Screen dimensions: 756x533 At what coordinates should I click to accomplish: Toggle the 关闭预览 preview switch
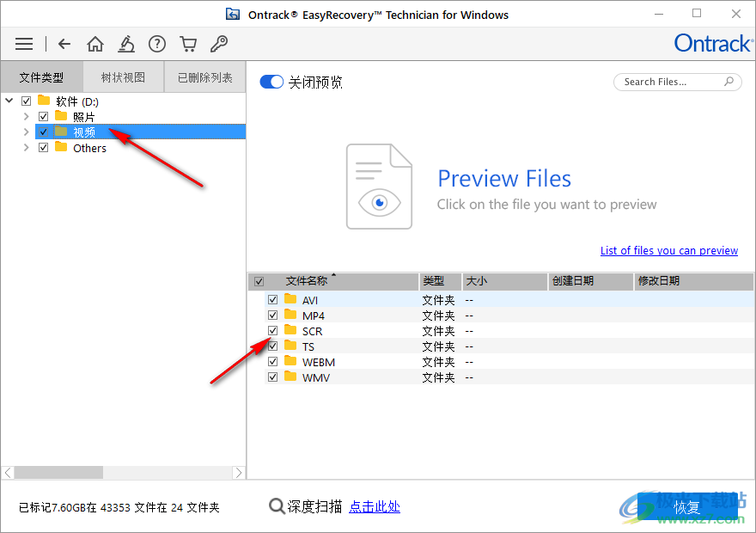271,82
